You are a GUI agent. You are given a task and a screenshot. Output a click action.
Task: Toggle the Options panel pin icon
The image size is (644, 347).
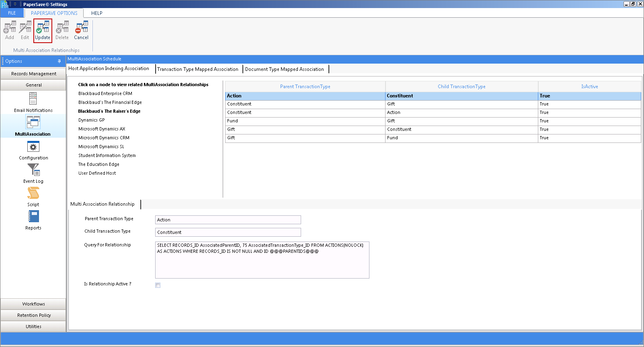pos(59,61)
